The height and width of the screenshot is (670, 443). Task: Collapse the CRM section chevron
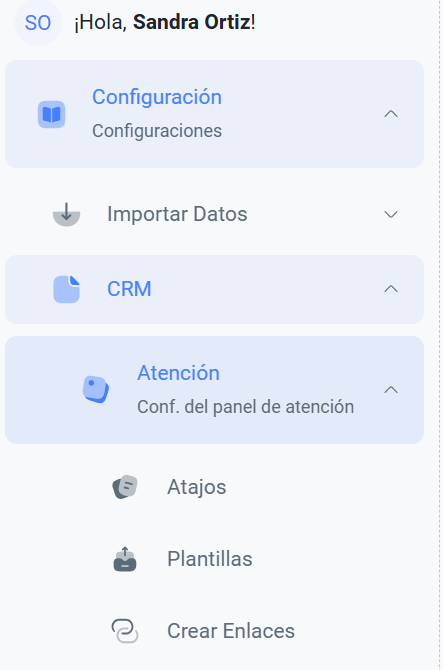point(391,289)
